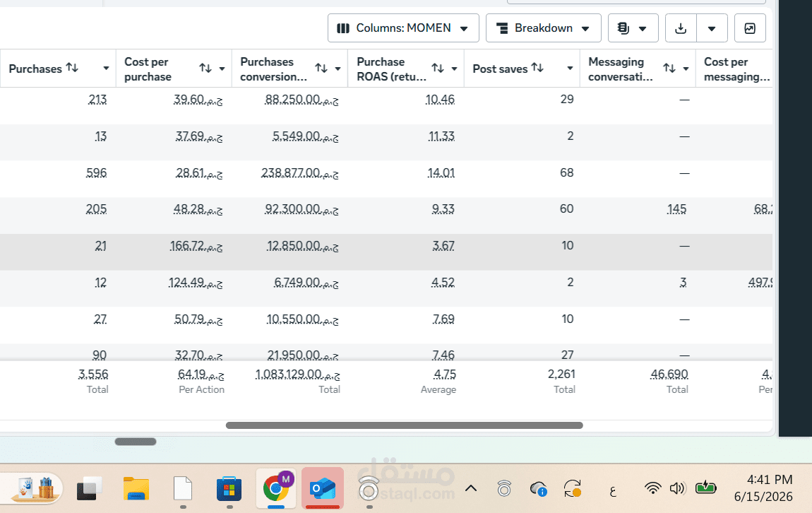812x513 pixels.
Task: Open the reports icon dropdown
Action: coord(633,28)
